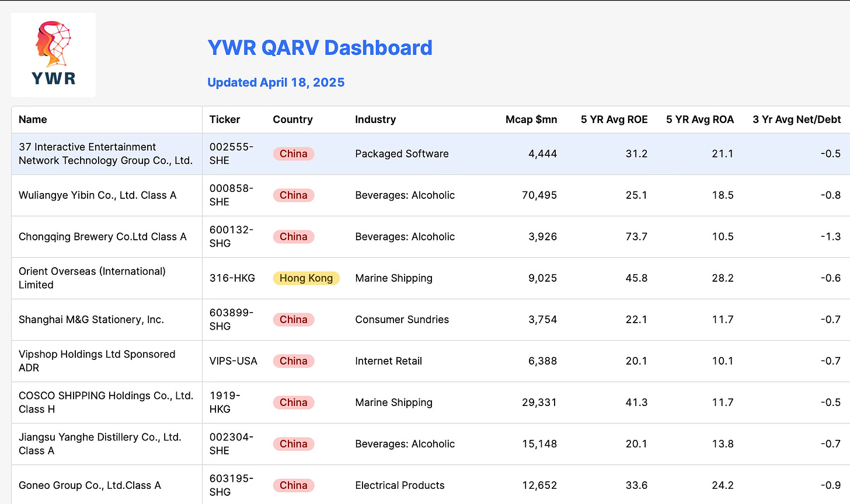850x504 pixels.
Task: Click ROE value 33.6
Action: [x=636, y=485]
